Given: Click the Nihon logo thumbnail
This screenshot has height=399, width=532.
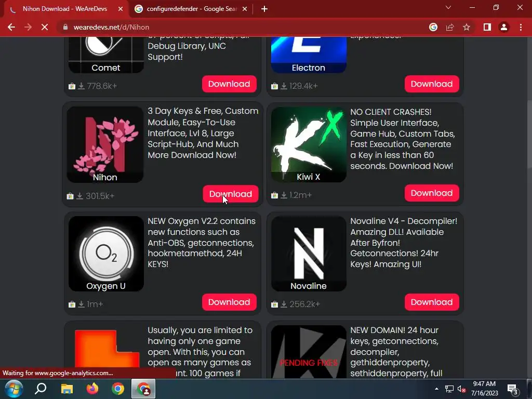Looking at the screenshot, I should 105,144.
